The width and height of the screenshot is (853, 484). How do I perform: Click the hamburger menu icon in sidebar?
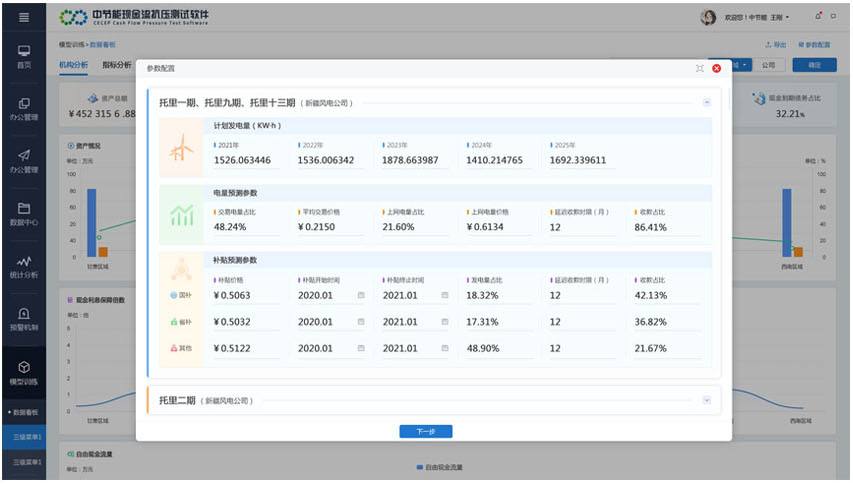[24, 18]
